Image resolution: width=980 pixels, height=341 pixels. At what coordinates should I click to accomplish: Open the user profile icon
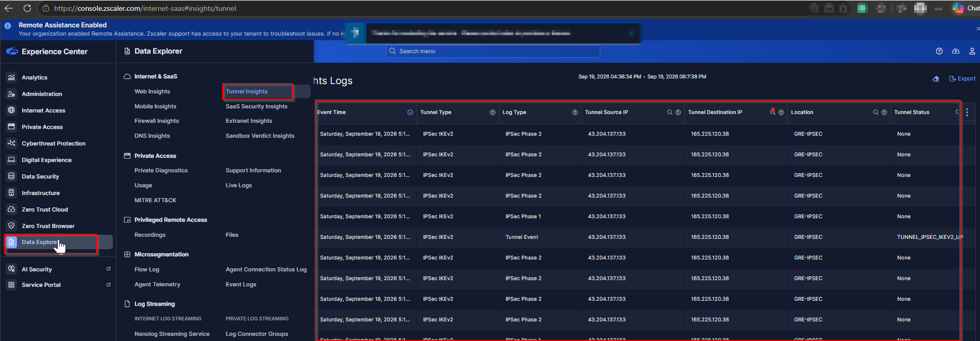[972, 51]
